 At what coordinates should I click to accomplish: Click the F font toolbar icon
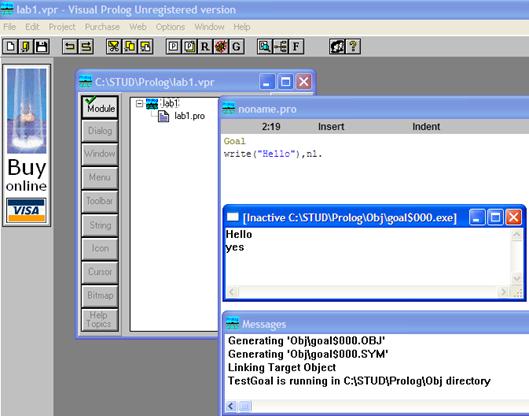296,47
